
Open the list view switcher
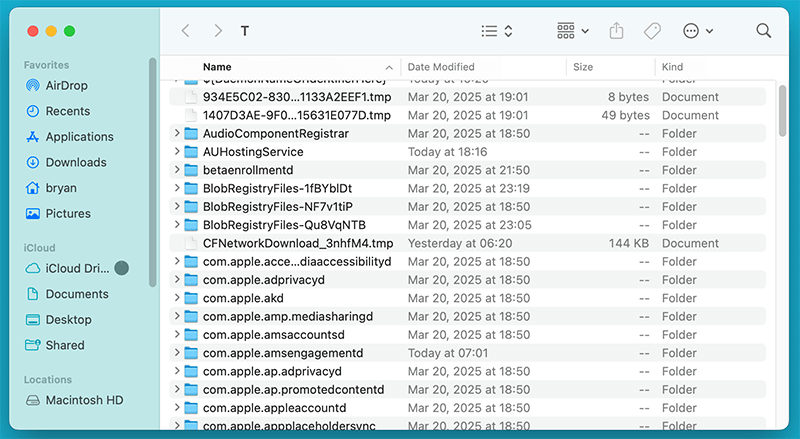pos(497,31)
